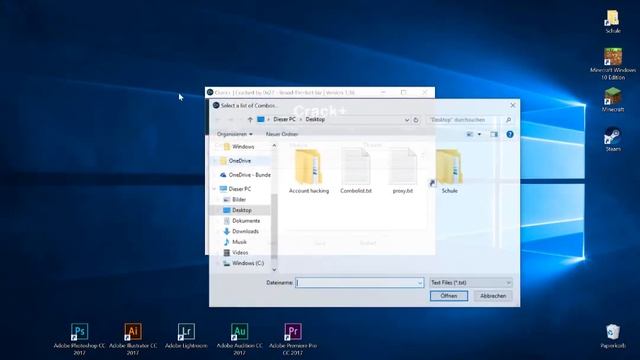640x360 pixels.
Task: Collapse the Dieser PC tree node
Action: pyautogui.click(x=215, y=189)
